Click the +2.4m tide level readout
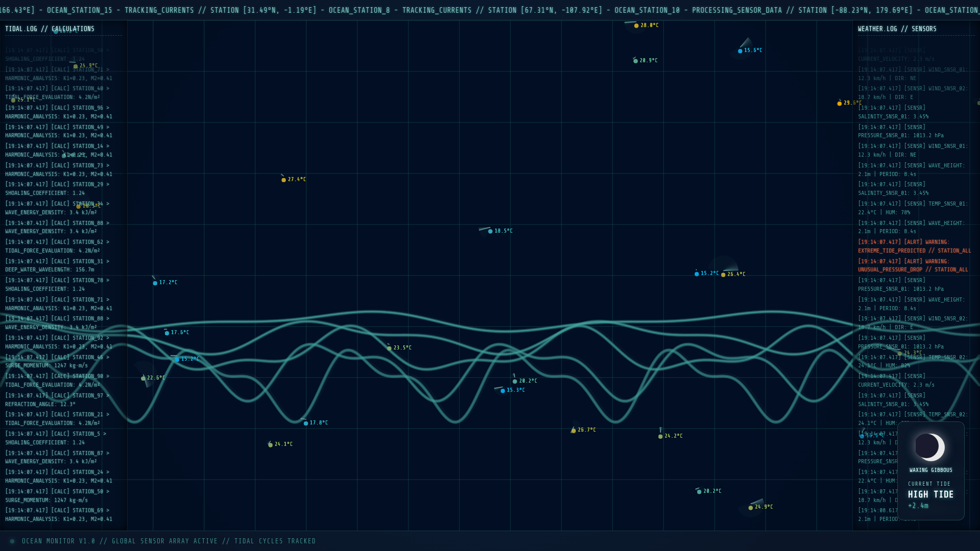The height and width of the screenshot is (551, 980). click(918, 506)
